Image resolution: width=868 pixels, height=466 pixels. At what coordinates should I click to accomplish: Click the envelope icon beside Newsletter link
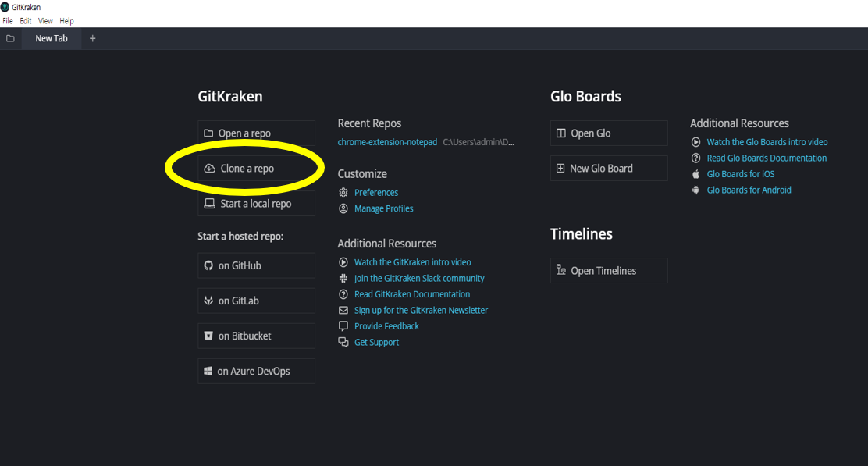(343, 311)
